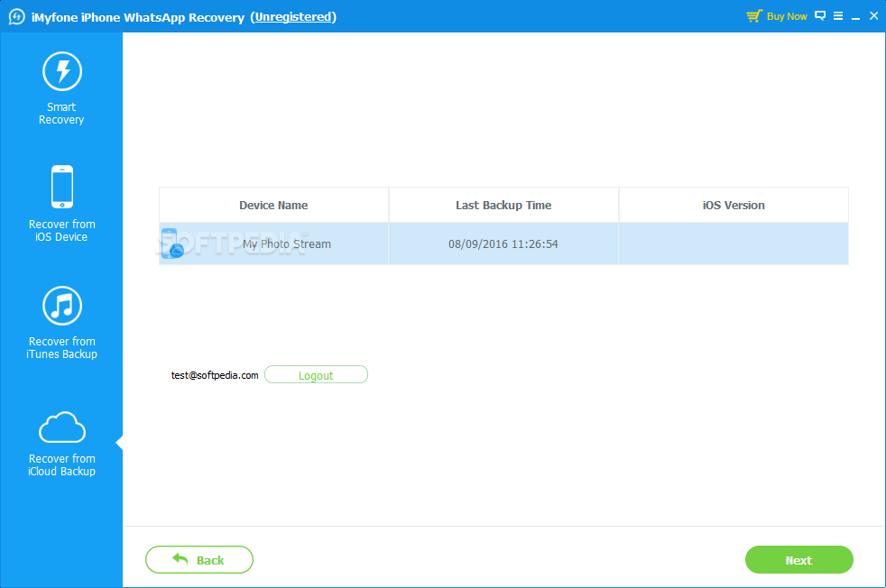Click the Buy Now link
Screen dimensions: 886x588
pyautogui.click(x=787, y=16)
